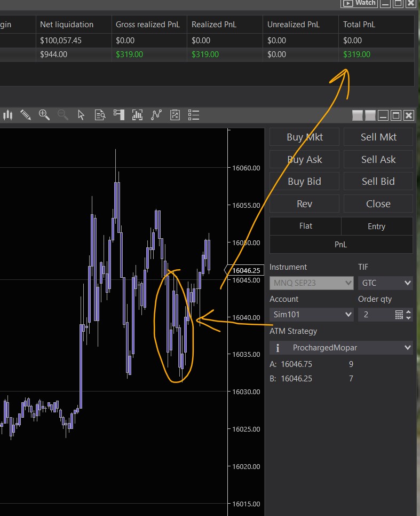Click the 16046.25 current price marker
Screen dimensions: 420x516
coord(245,270)
